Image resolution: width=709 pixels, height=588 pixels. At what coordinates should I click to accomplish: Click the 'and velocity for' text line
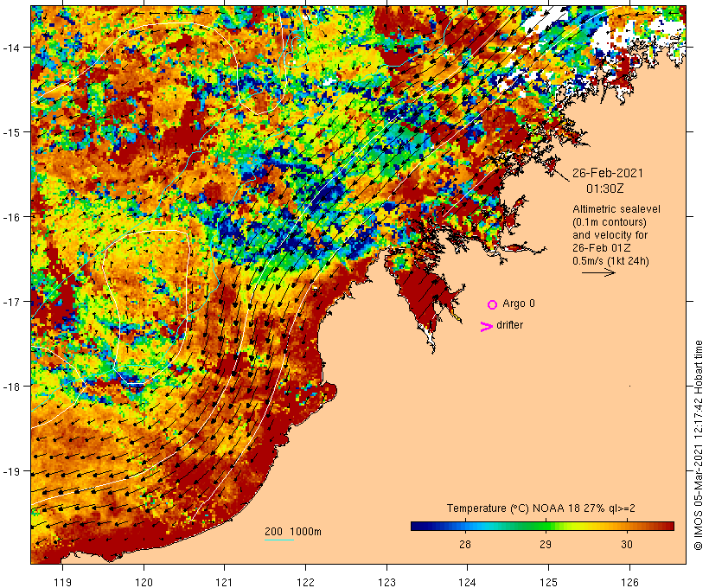(x=610, y=235)
